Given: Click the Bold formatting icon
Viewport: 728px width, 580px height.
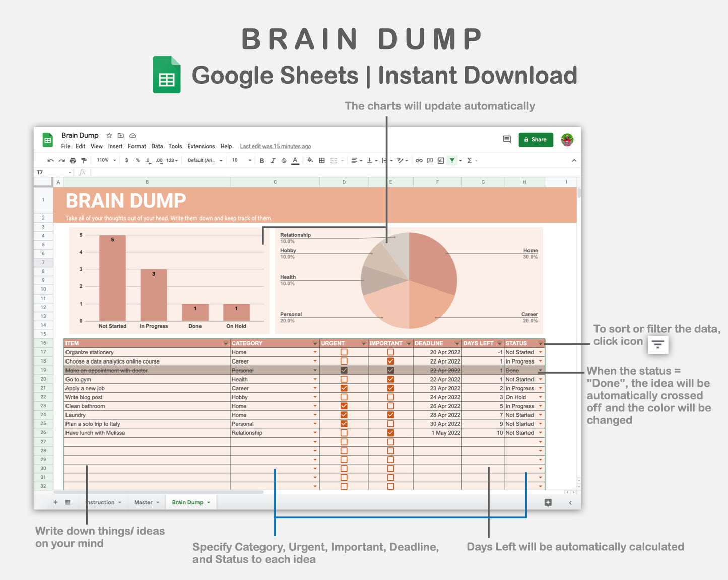Looking at the screenshot, I should pyautogui.click(x=262, y=160).
